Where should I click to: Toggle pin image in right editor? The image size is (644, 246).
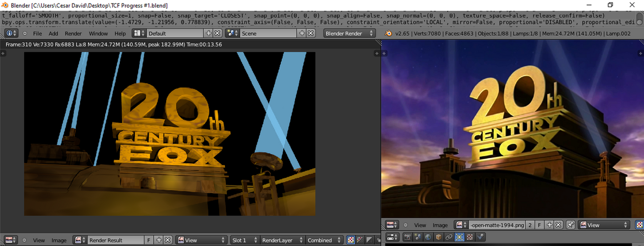point(571,225)
